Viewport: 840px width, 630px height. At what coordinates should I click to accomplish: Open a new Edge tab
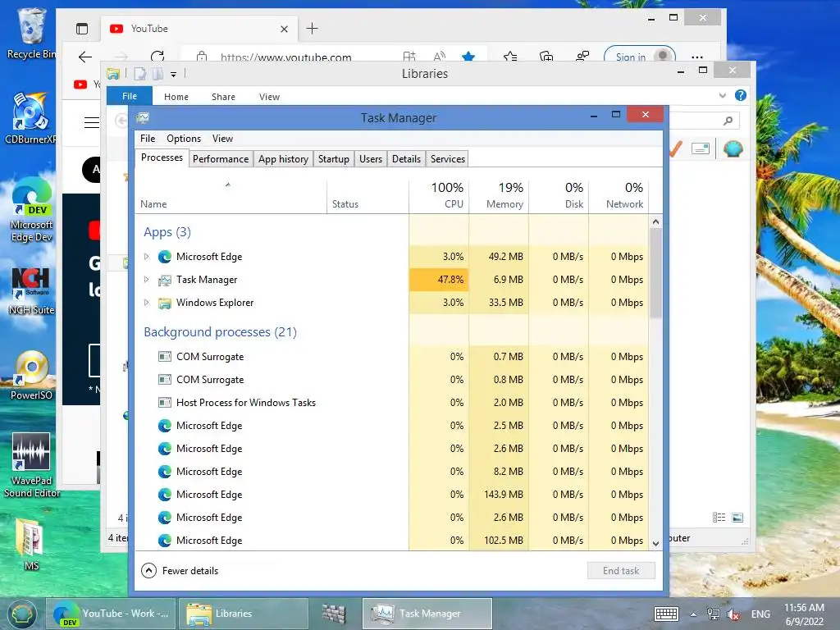[312, 29]
